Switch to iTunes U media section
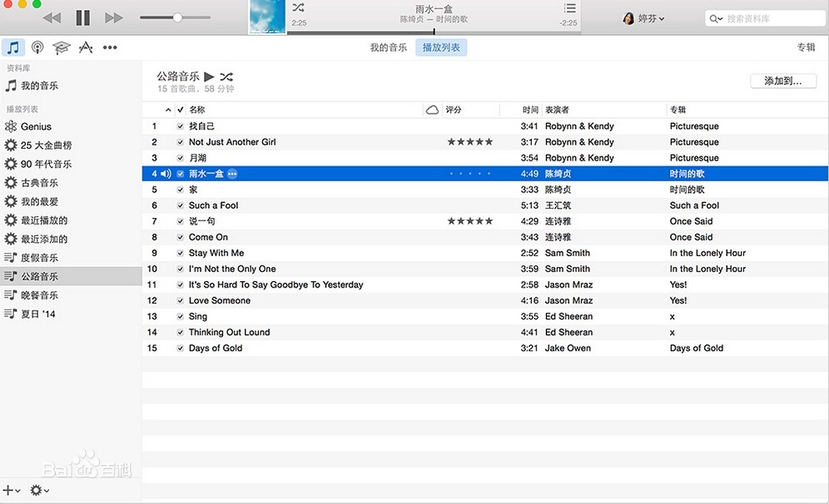The height and width of the screenshot is (504, 829). tap(61, 47)
